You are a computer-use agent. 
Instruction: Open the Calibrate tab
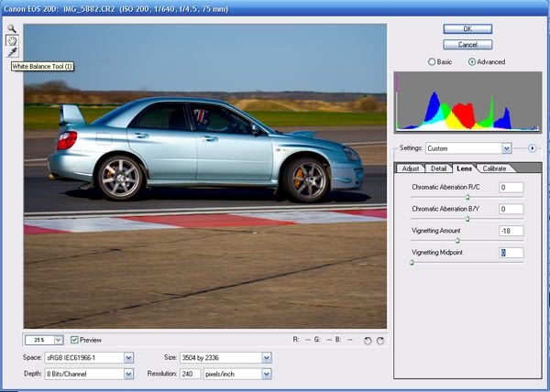(x=494, y=169)
